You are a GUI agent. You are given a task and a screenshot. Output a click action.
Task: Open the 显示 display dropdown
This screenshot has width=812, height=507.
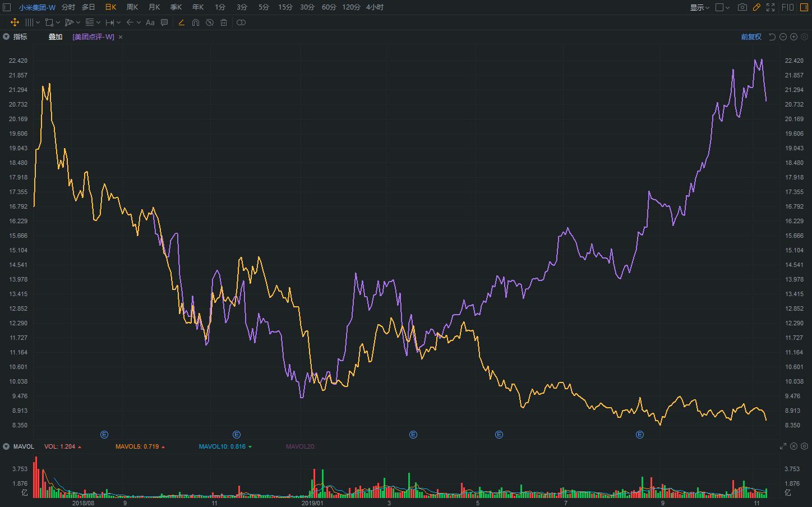699,7
